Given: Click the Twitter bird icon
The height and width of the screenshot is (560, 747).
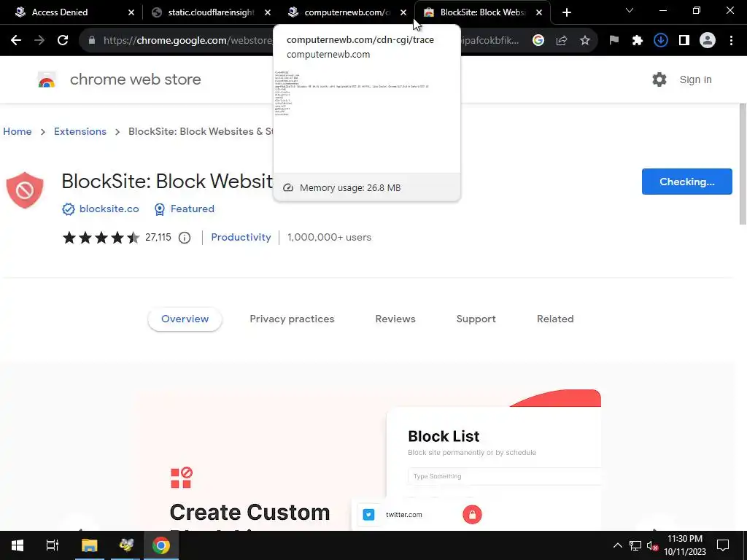Looking at the screenshot, I should pos(368,514).
